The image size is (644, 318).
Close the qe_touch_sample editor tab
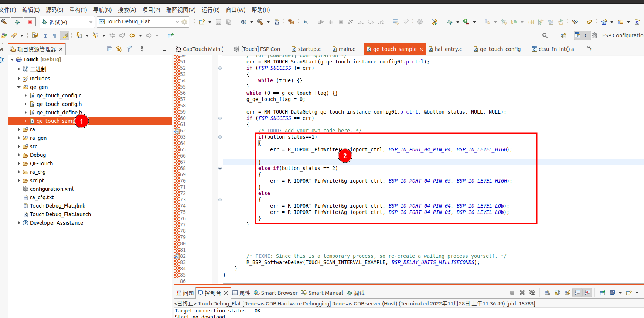click(421, 49)
